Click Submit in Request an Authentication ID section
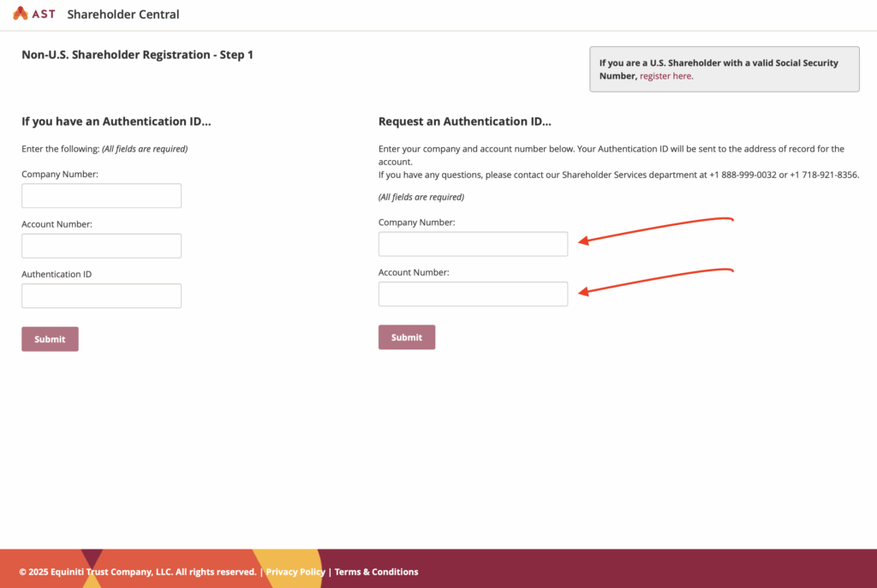Image resolution: width=877 pixels, height=588 pixels. pos(407,337)
